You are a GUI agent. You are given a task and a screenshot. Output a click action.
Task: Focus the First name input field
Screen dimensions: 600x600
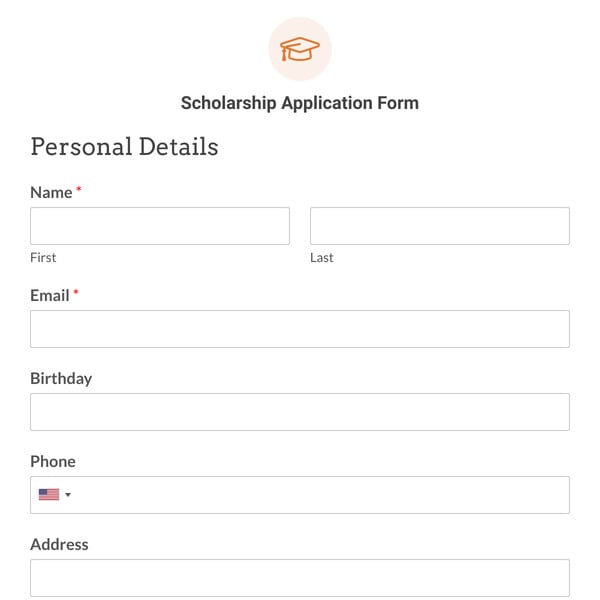(160, 226)
